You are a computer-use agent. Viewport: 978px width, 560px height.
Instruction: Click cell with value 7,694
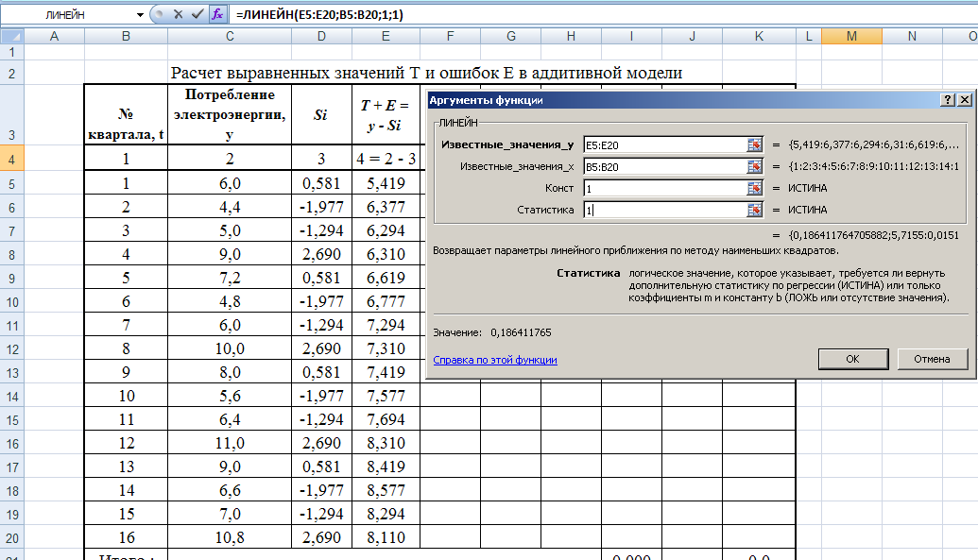click(x=386, y=419)
